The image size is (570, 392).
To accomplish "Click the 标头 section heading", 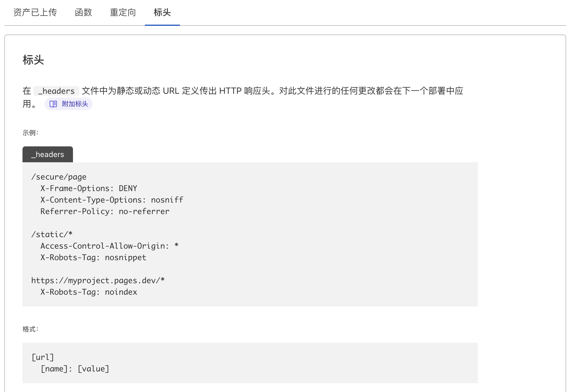I will pyautogui.click(x=33, y=60).
